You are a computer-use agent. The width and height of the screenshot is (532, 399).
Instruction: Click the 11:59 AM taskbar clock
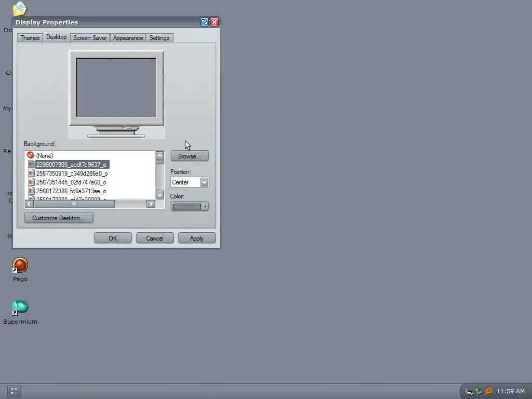(x=511, y=391)
